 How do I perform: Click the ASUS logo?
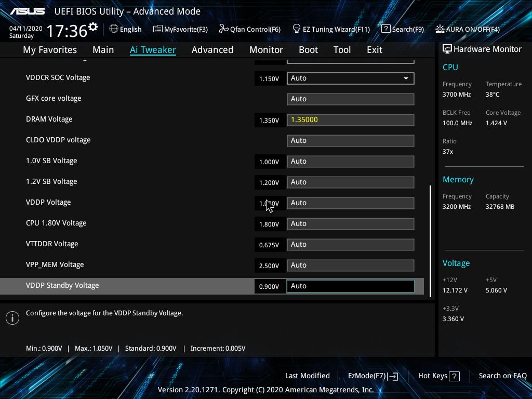click(27, 11)
